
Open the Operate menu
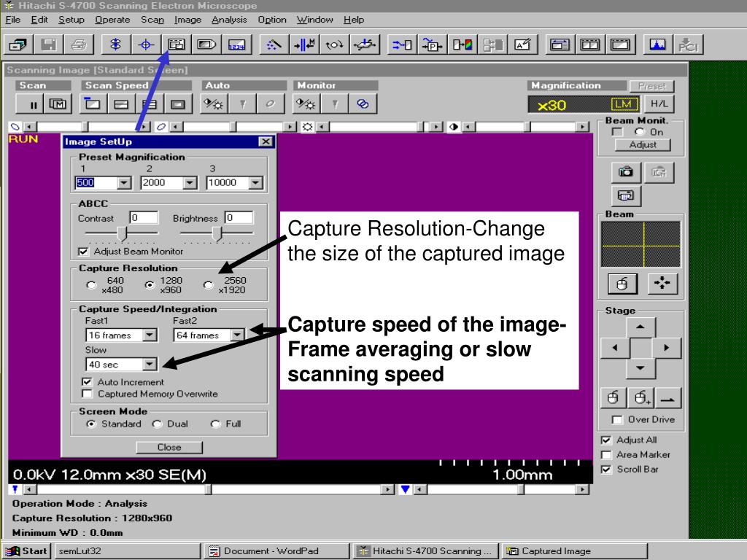(x=112, y=20)
